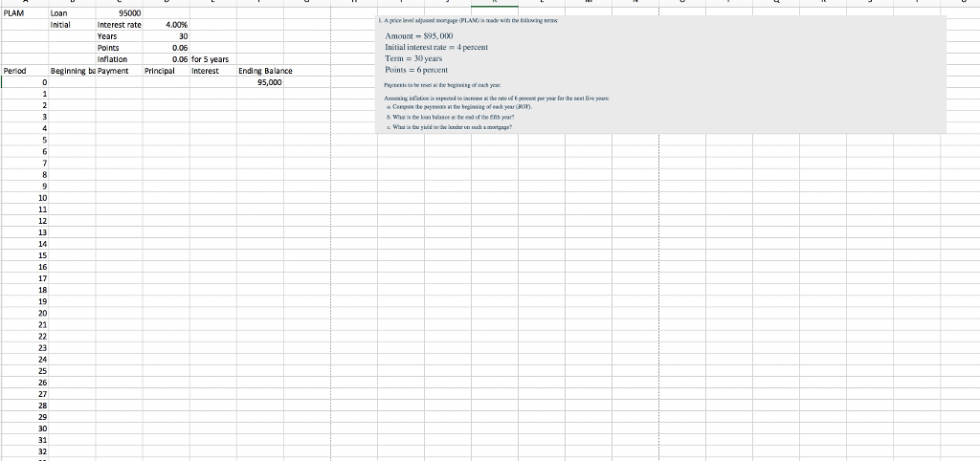Click the Points value 0.06 cell

point(167,48)
